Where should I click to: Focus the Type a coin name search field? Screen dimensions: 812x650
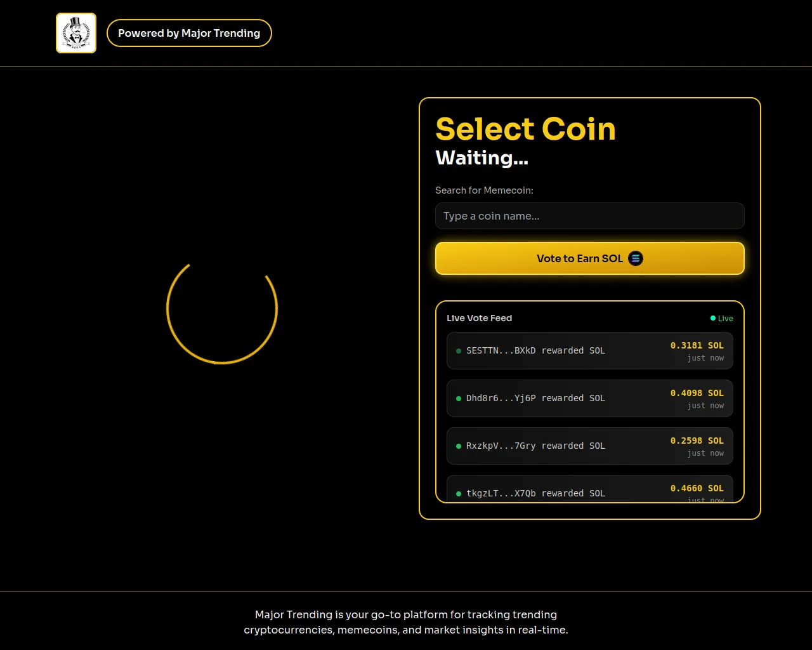(x=590, y=216)
